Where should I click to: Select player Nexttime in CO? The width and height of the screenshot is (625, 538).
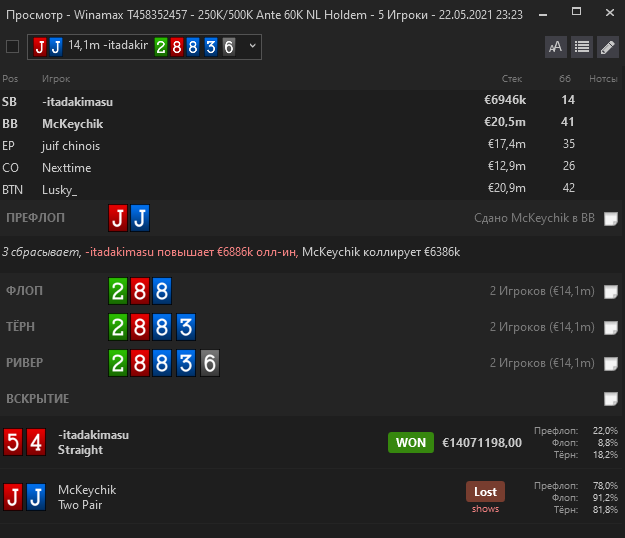pyautogui.click(x=312, y=167)
